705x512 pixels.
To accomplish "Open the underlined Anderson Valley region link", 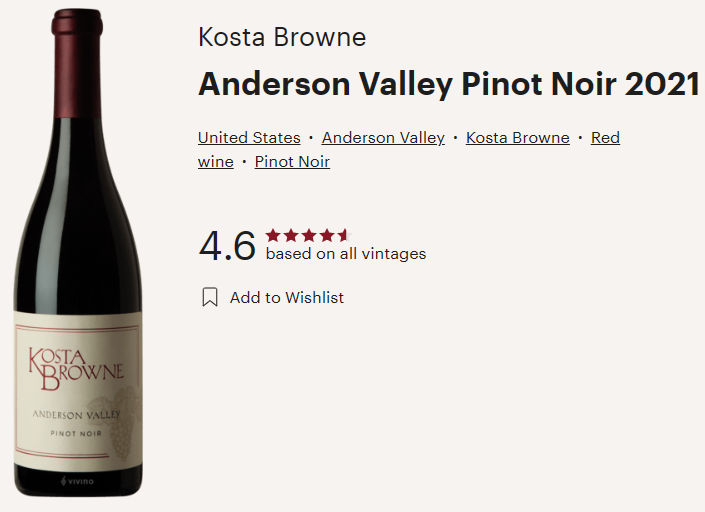I will [x=383, y=138].
